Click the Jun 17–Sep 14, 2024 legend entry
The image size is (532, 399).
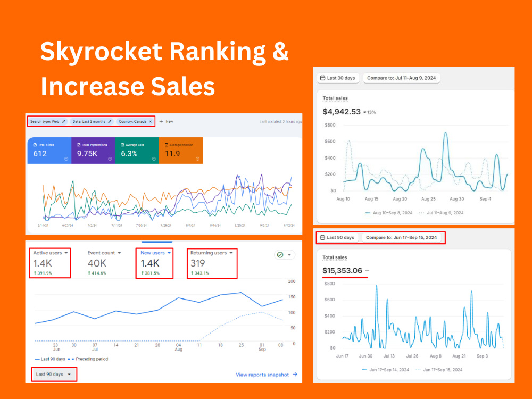pos(385,370)
